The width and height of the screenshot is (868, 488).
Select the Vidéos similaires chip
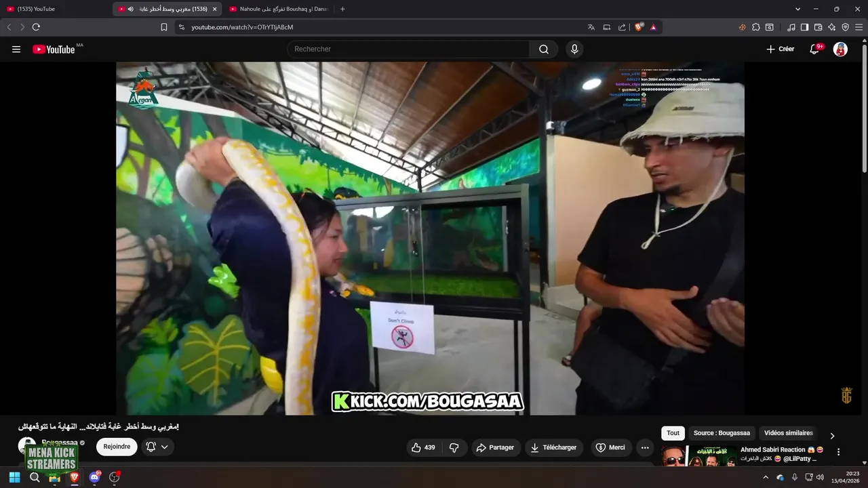788,433
